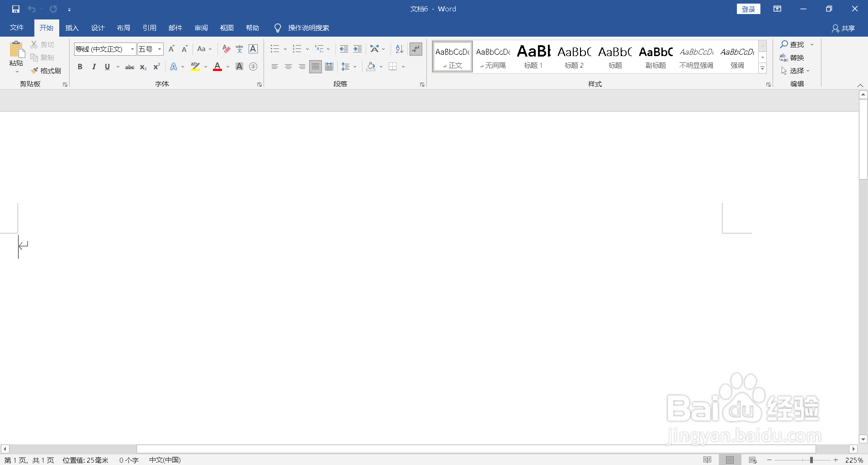Undo the last action in Quick Access Toolbar
This screenshot has height=465, width=868.
pos(32,9)
